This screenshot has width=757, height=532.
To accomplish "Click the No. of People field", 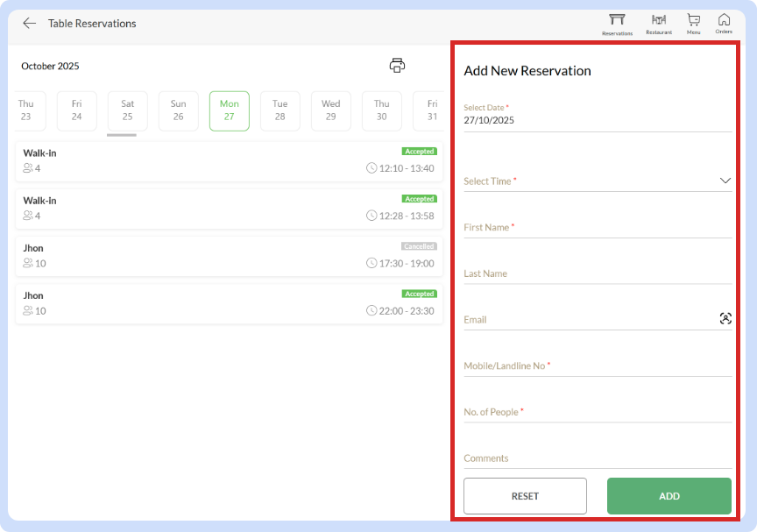I will click(597, 413).
